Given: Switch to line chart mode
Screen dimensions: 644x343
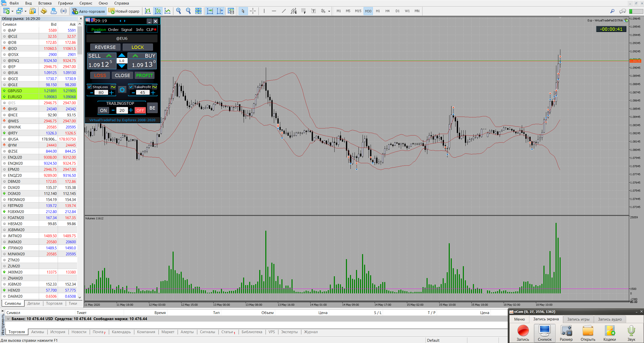Looking at the screenshot, I should click(168, 11).
